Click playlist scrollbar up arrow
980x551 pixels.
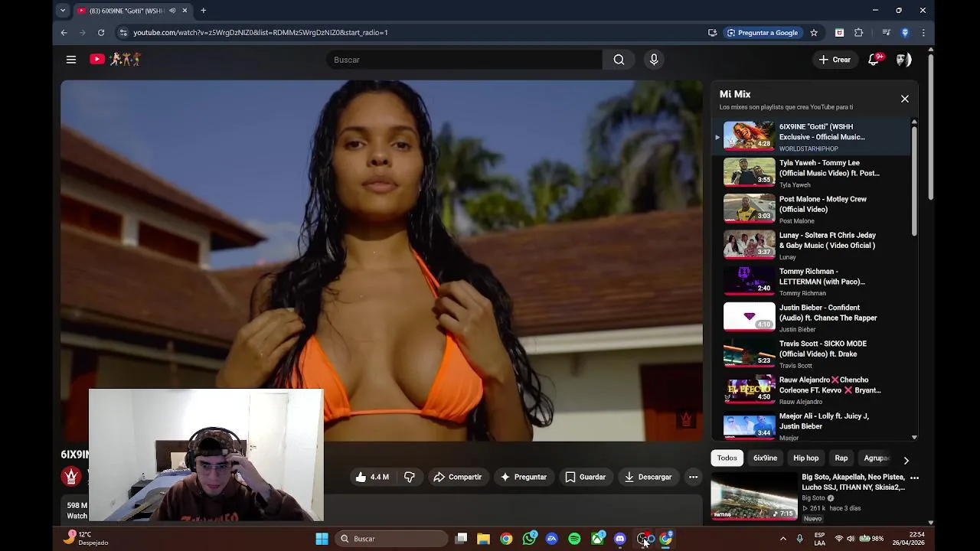pos(914,122)
